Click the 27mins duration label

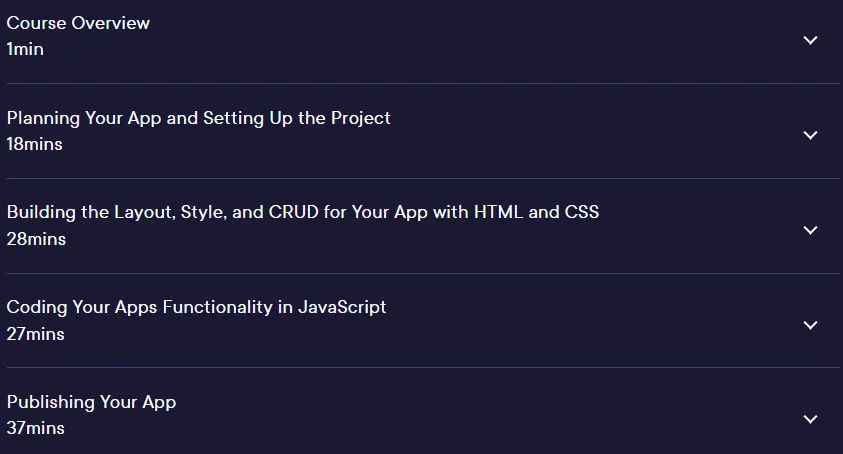(x=35, y=334)
